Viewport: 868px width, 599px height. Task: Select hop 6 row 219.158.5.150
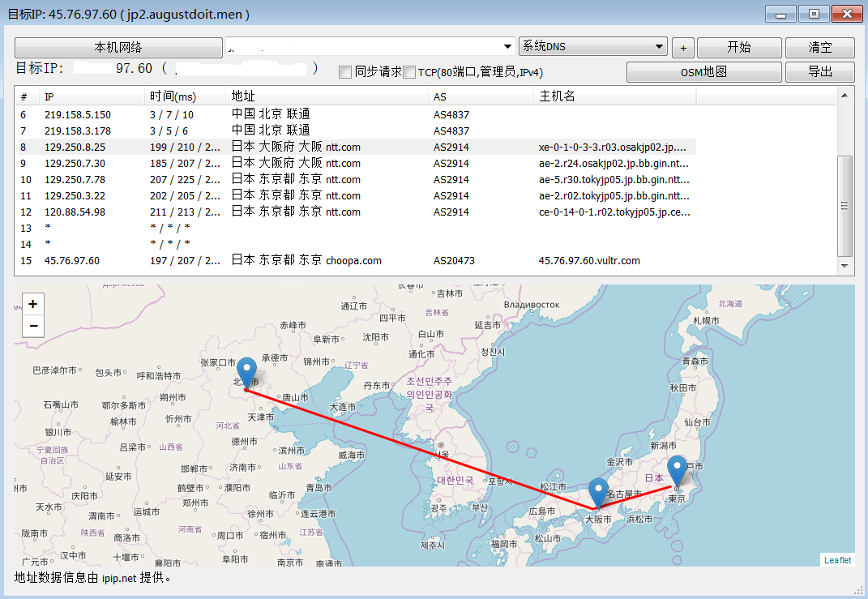tap(356, 114)
